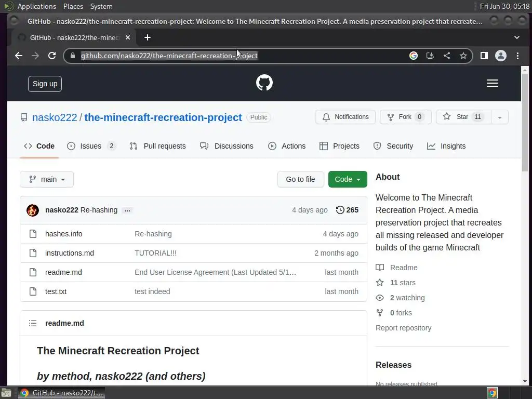Open the readme.md file in list
This screenshot has height=399, width=532.
click(x=63, y=272)
